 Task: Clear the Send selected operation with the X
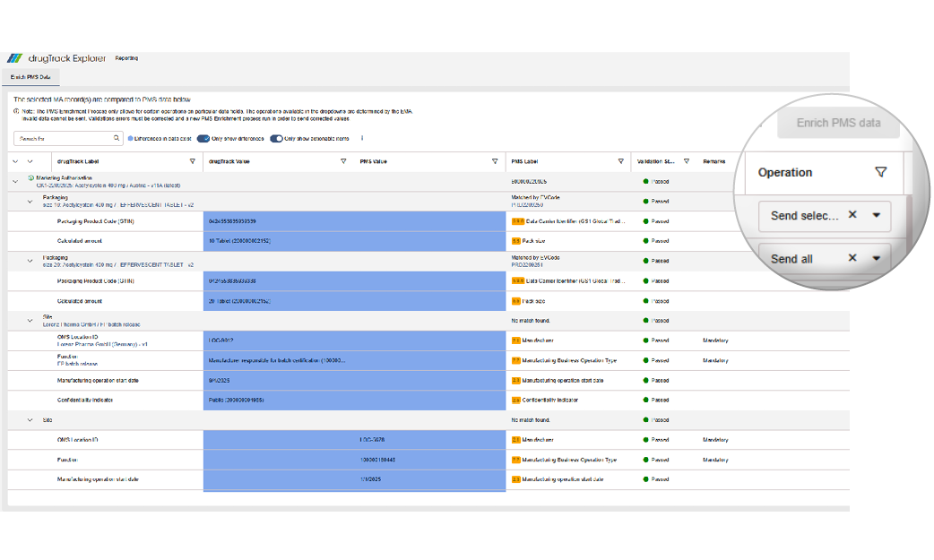[x=853, y=216]
